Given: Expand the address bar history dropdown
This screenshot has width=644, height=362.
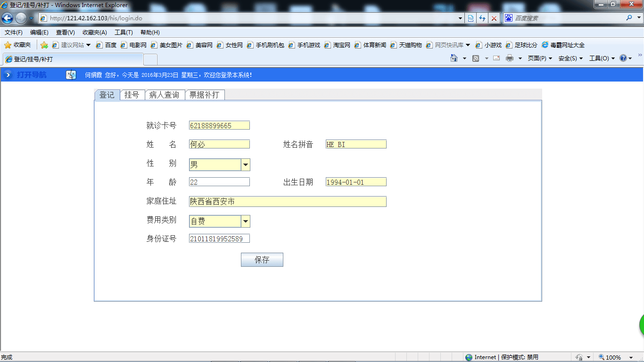Looking at the screenshot, I should [460, 18].
